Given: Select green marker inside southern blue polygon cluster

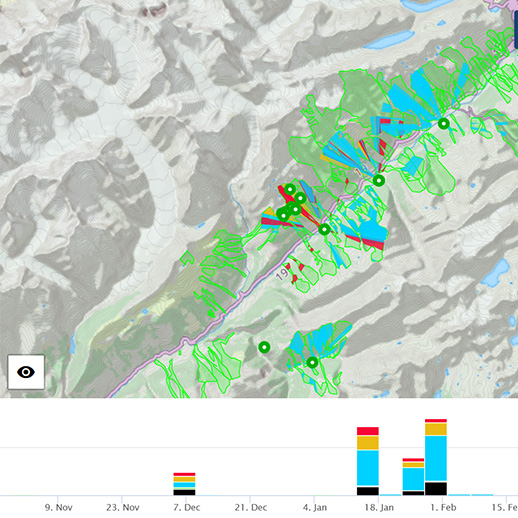Looking at the screenshot, I should click(312, 362).
